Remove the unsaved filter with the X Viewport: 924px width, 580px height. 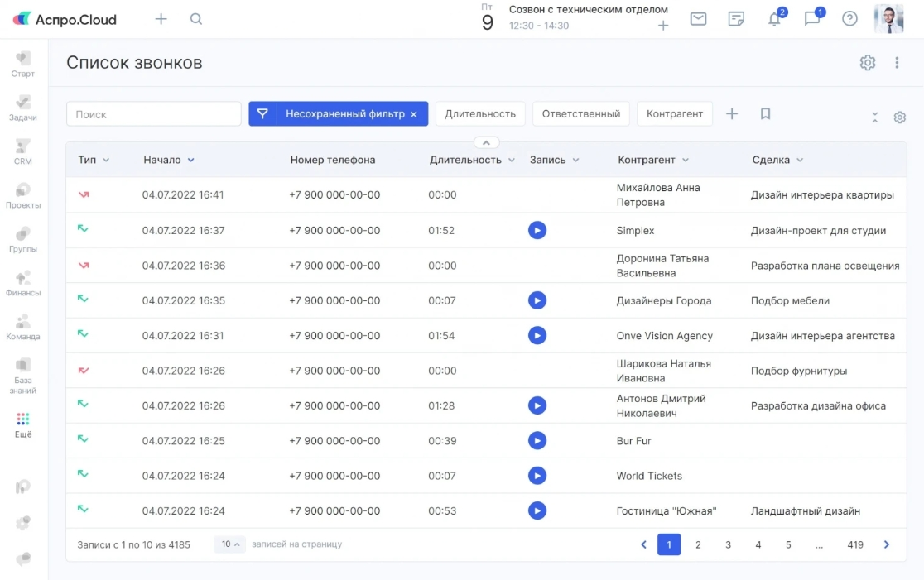click(414, 114)
